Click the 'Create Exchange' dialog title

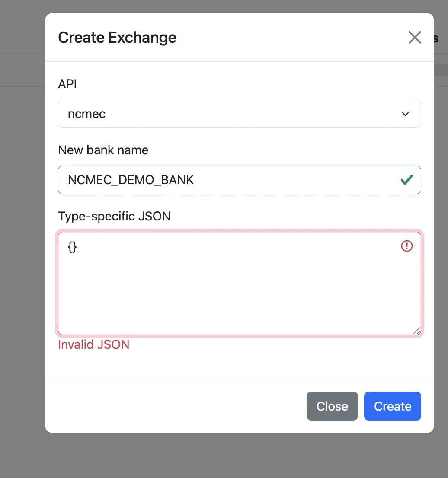coord(117,38)
